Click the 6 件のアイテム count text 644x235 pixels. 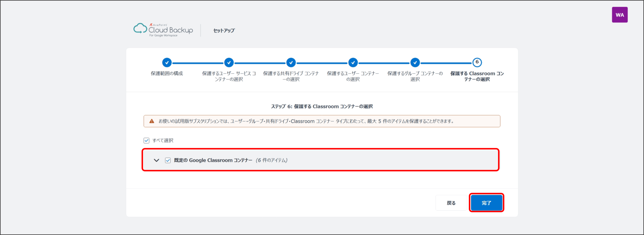point(271,160)
